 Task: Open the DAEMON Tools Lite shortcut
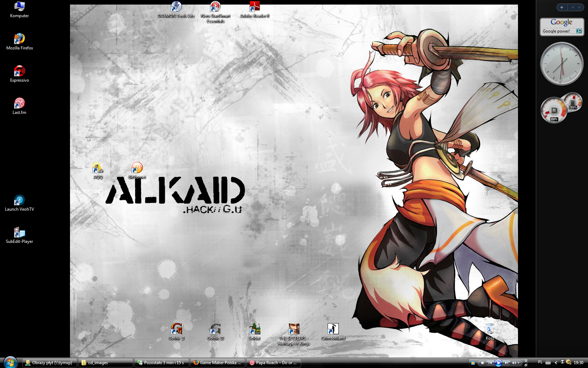pos(176,7)
